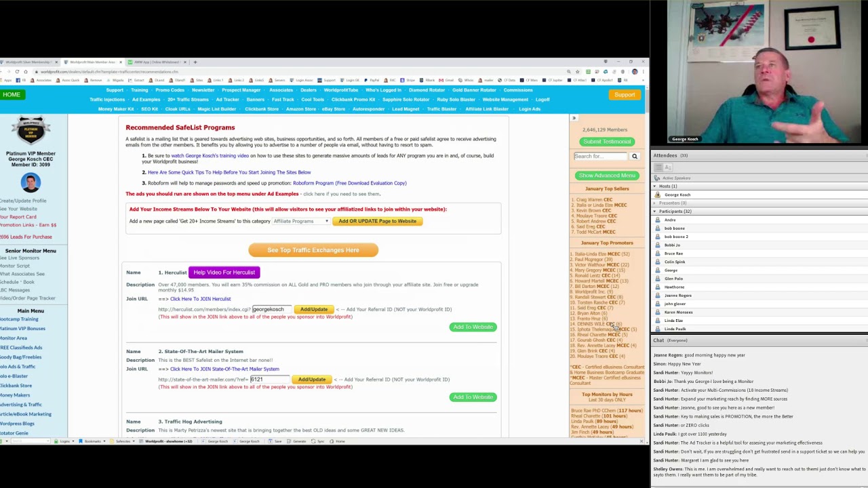Viewport: 868px width, 488px height.
Task: Open the Associates menu item
Action: coord(281,90)
